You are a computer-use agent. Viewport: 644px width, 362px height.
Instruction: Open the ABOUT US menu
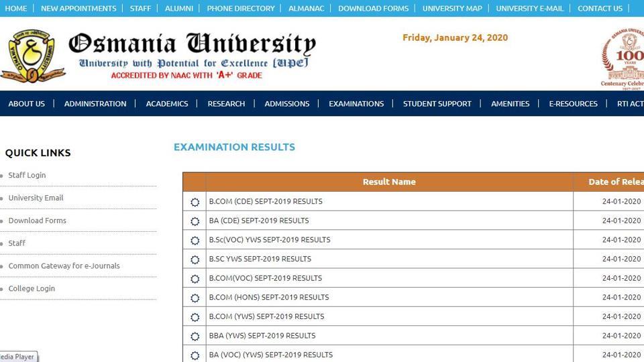click(27, 104)
